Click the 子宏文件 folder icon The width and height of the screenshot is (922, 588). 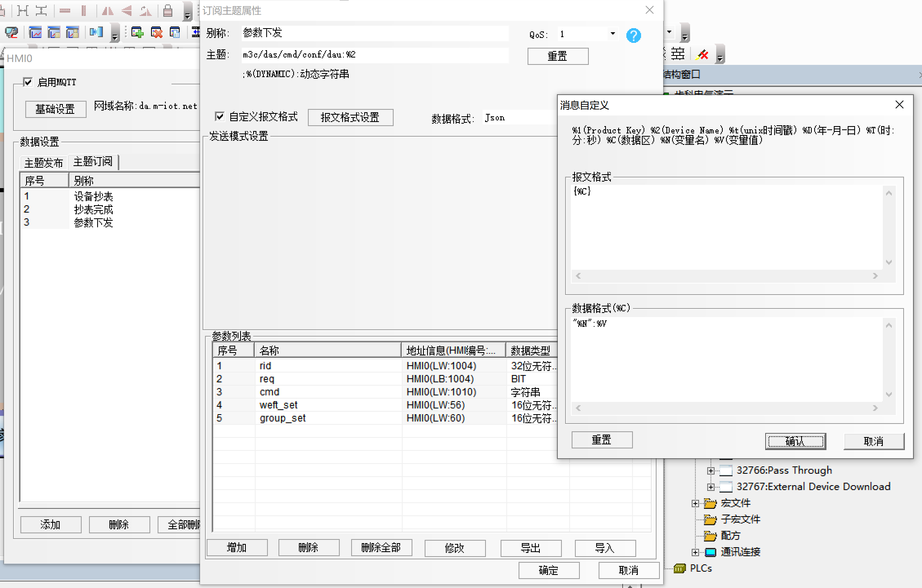pos(710,519)
